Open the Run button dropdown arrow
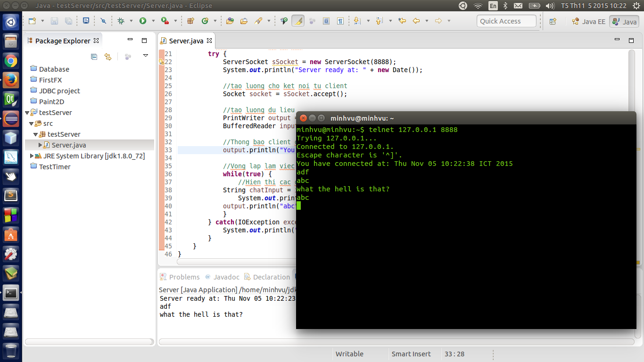The height and width of the screenshot is (362, 644). pos(153,21)
